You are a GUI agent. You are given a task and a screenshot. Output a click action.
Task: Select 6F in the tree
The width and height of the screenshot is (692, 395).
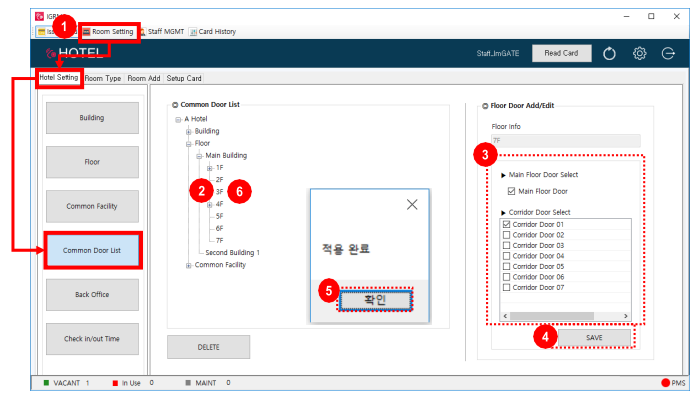coord(219,228)
